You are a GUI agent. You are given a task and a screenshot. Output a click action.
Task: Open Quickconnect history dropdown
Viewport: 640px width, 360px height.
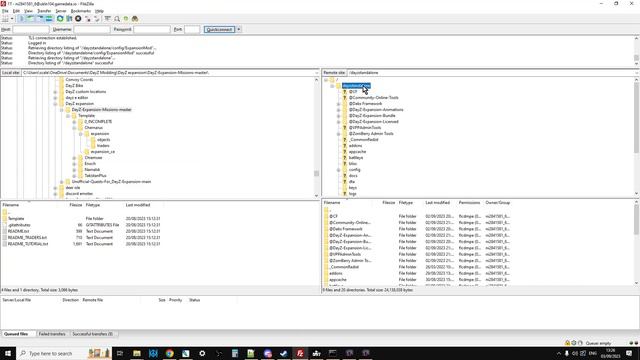[x=239, y=29]
